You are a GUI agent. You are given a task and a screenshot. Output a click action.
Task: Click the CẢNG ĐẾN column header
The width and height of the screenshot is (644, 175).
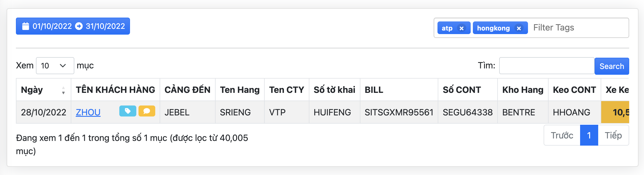pyautogui.click(x=187, y=90)
